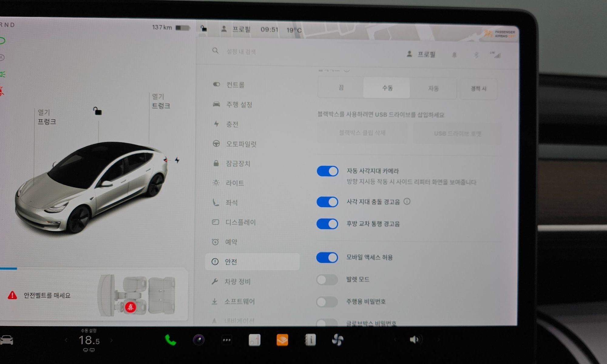Open the energy chart app icon
Viewport: 607px width, 364px height.
(x=254, y=340)
